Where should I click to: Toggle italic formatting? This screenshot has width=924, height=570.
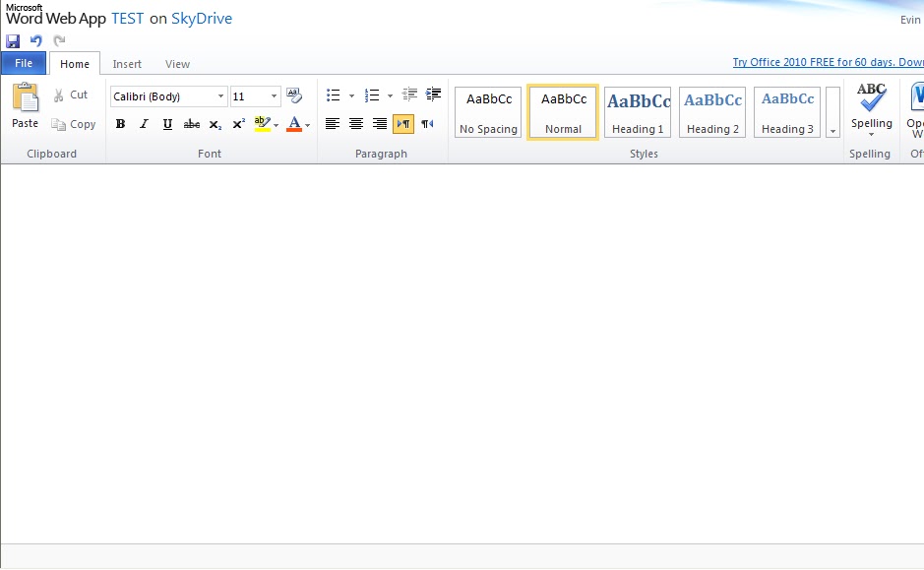(144, 124)
